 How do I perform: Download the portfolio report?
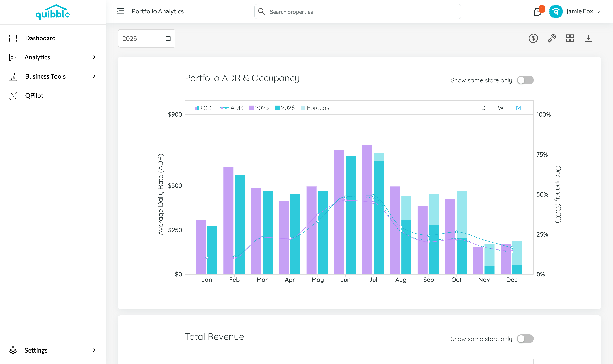pyautogui.click(x=588, y=38)
